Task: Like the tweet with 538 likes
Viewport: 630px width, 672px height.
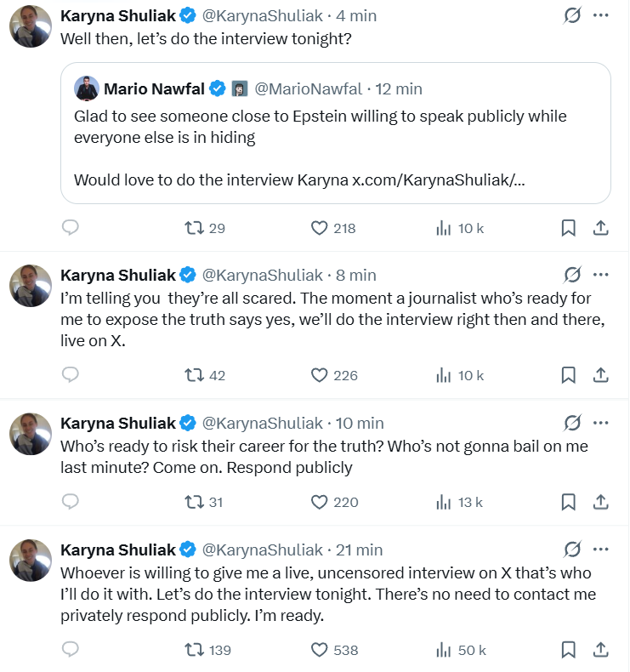Action: point(320,650)
